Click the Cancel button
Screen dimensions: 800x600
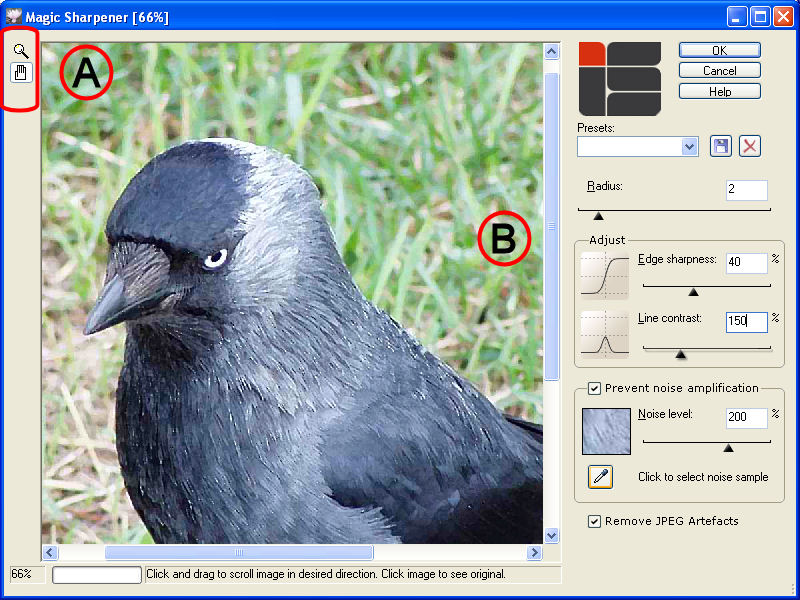click(719, 71)
